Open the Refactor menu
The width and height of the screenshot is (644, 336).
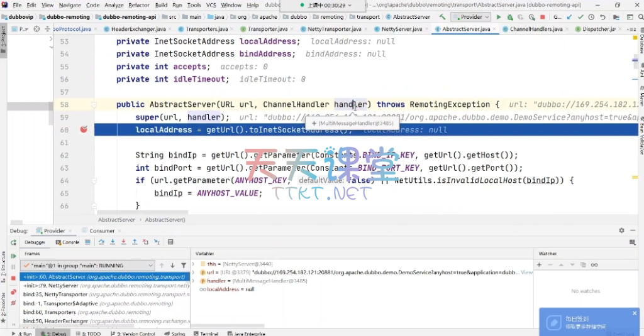pyautogui.click(x=138, y=5)
